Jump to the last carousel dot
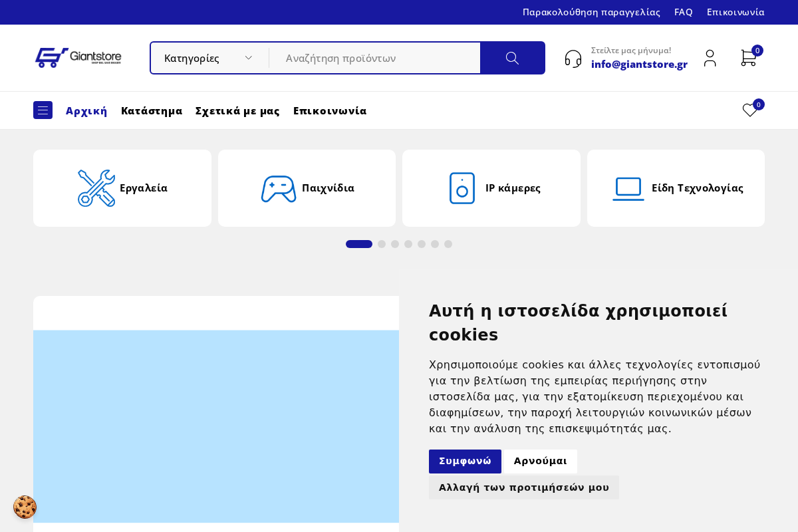Image resolution: width=798 pixels, height=532 pixels. (448, 244)
